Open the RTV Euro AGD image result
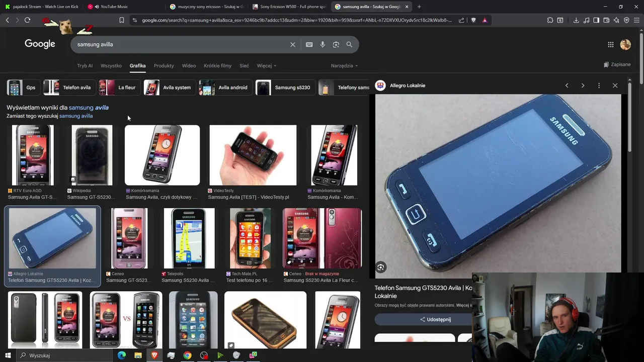The width and height of the screenshot is (644, 362). coord(33,155)
